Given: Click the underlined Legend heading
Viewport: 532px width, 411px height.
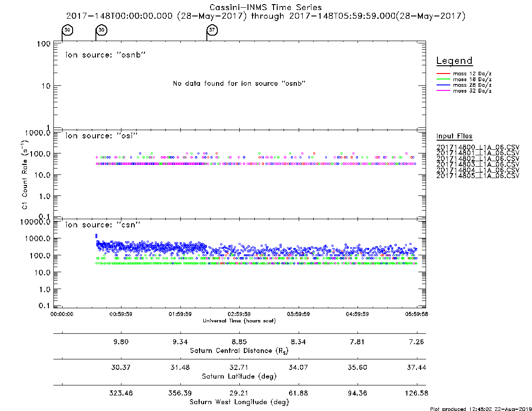Looking at the screenshot, I should point(454,61).
